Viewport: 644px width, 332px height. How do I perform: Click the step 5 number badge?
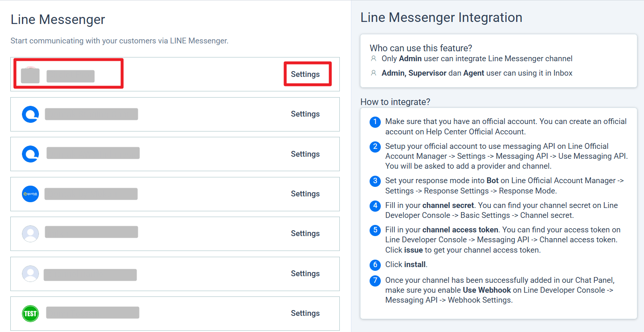[x=375, y=230]
